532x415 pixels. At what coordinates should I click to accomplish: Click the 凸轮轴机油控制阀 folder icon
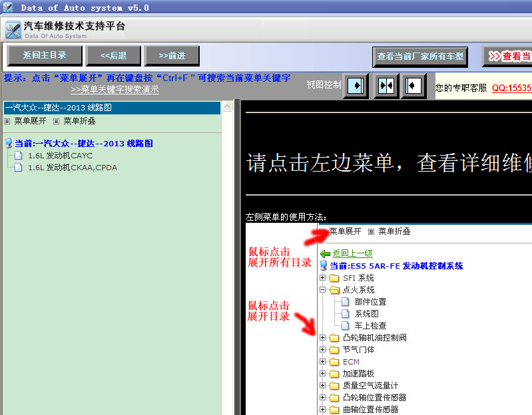click(334, 338)
